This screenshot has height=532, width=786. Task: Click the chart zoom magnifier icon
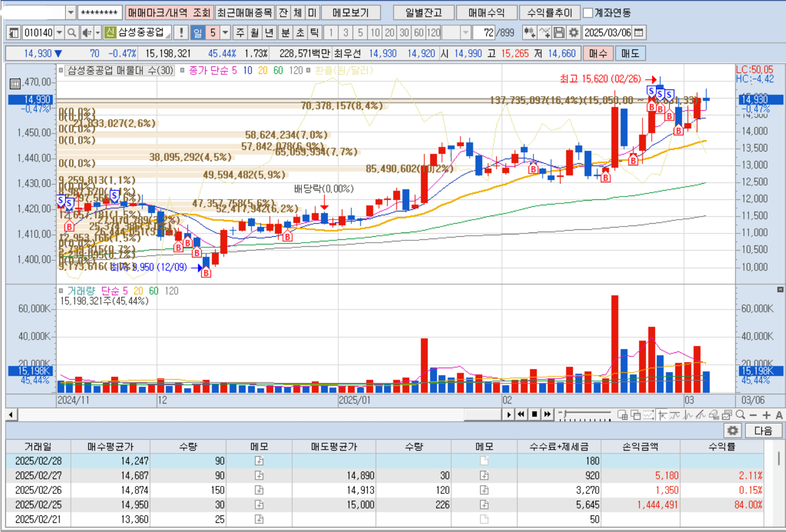(740, 414)
